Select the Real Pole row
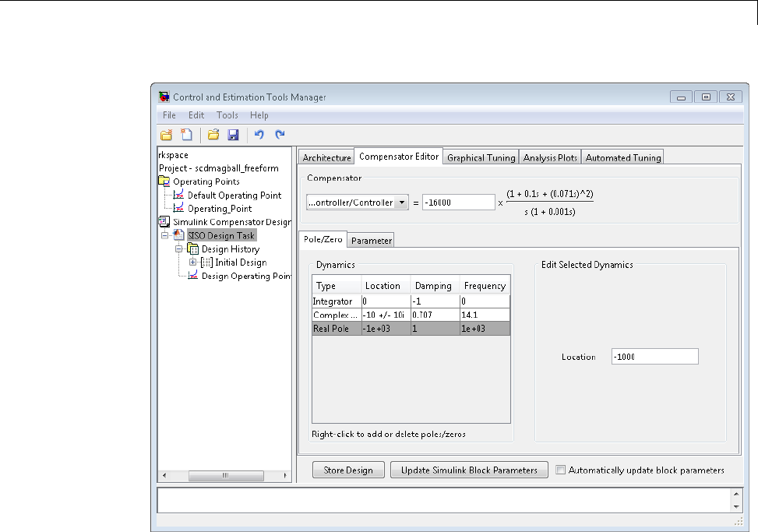Screen dimensions: 758x532 (x=411, y=328)
